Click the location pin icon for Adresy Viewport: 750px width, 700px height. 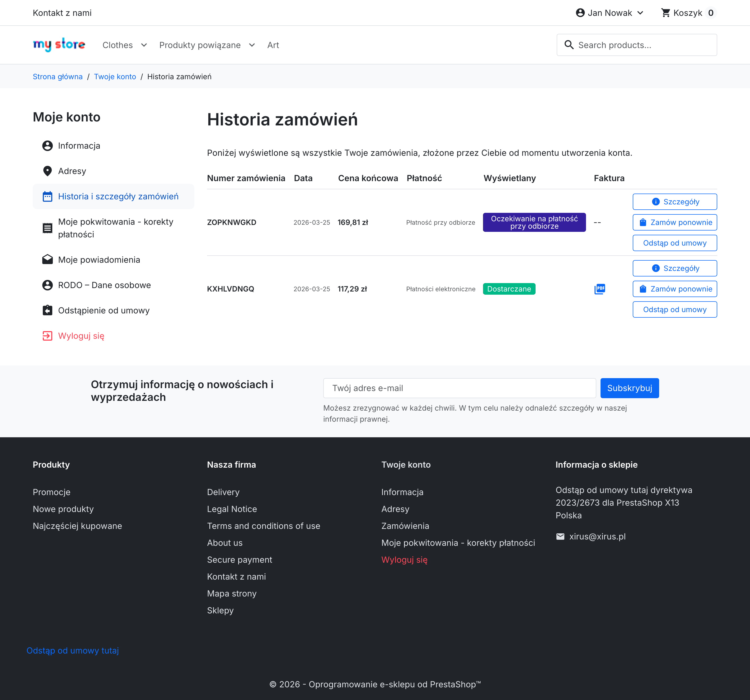click(x=48, y=171)
